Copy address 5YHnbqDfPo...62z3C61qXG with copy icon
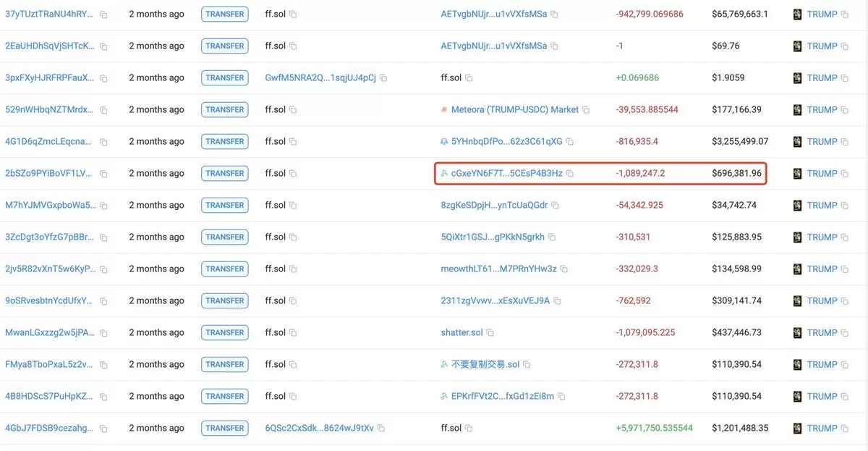 point(570,142)
